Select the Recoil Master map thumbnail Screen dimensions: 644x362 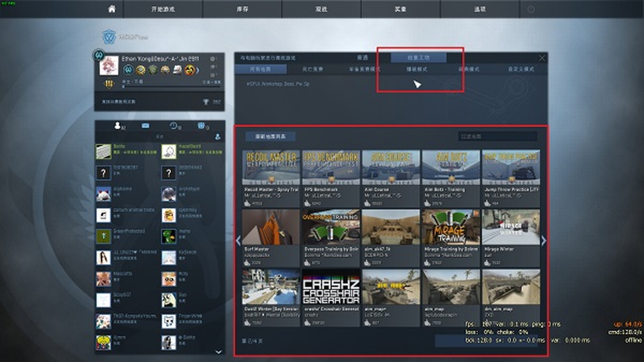click(271, 168)
